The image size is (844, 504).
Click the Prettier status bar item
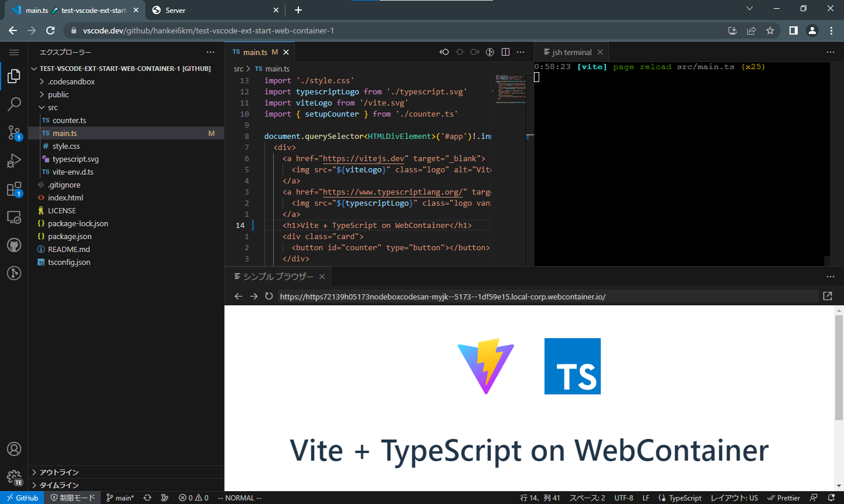click(784, 498)
